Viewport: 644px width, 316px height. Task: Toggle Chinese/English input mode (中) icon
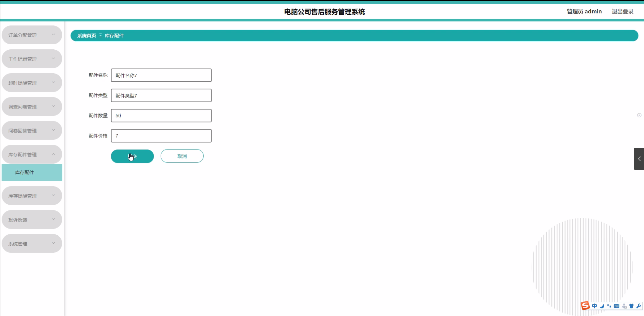[x=594, y=306]
